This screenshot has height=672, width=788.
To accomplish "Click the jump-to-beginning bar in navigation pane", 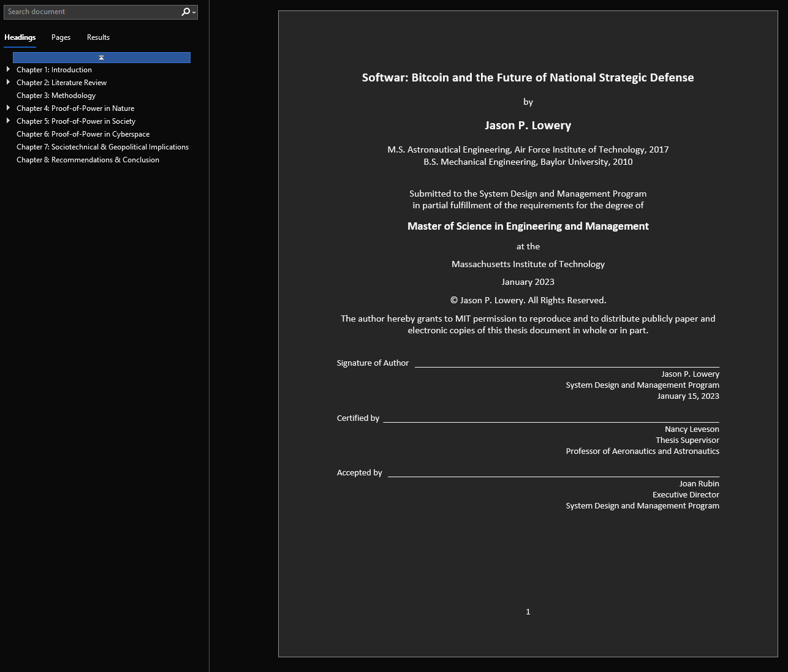I will (102, 58).
